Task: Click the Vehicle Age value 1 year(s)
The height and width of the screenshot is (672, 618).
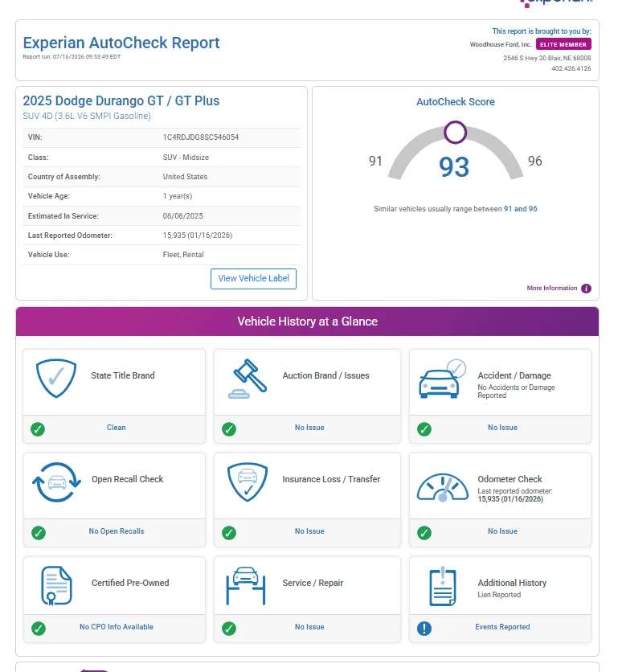Action: pyautogui.click(x=178, y=196)
